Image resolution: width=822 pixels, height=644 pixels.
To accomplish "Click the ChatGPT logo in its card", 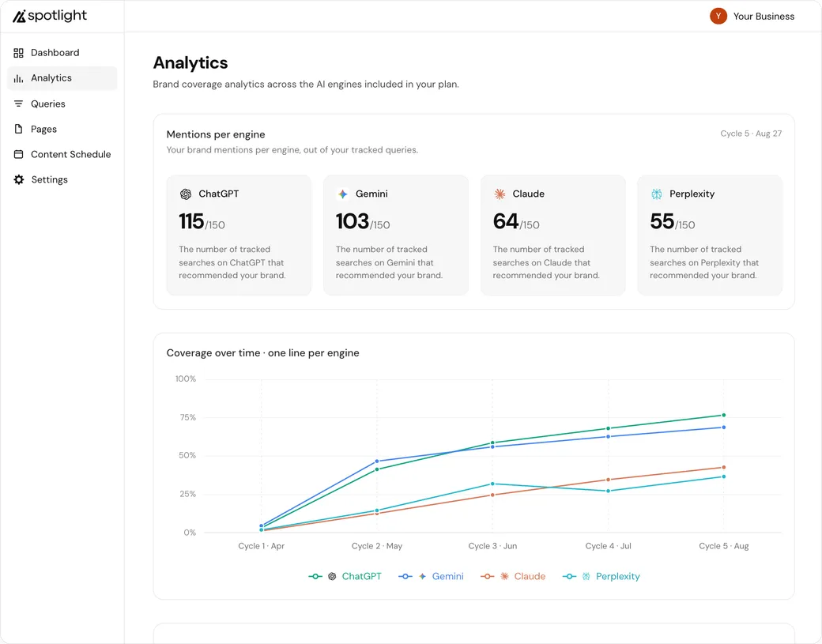I will [x=186, y=194].
